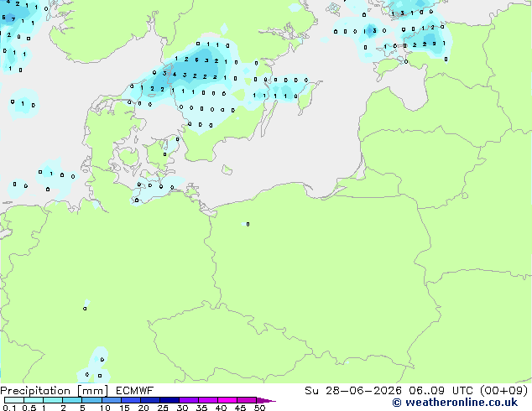532x411 pixels.
Task: Click the 45–50 mm legend color swatch
Action: 247,400
